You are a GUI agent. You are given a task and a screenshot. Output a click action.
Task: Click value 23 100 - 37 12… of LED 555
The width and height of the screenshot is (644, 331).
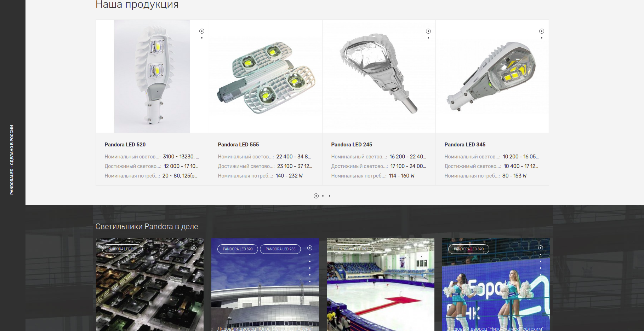click(295, 166)
